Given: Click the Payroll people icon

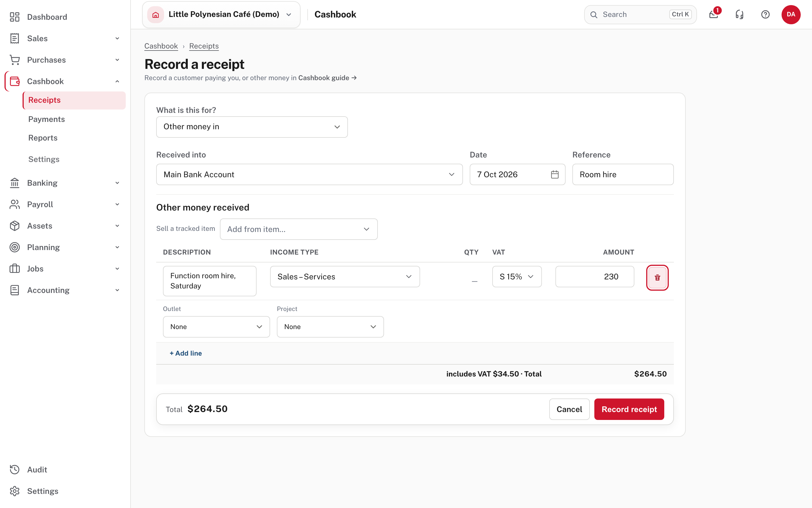Looking at the screenshot, I should pyautogui.click(x=14, y=204).
